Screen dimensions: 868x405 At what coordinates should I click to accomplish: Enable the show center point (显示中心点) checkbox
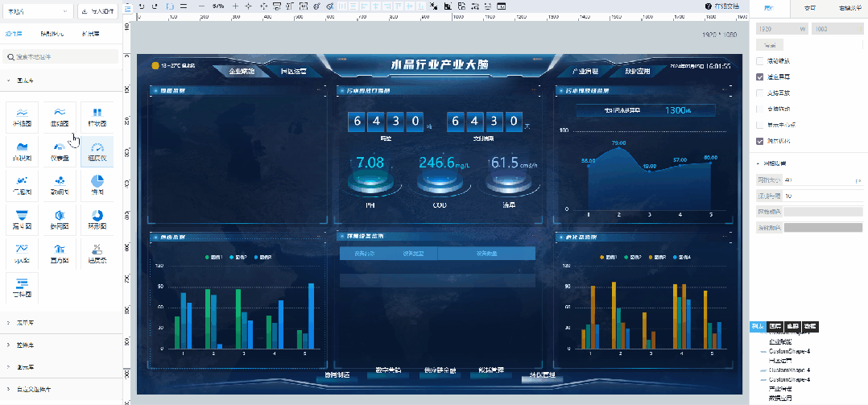(x=759, y=125)
